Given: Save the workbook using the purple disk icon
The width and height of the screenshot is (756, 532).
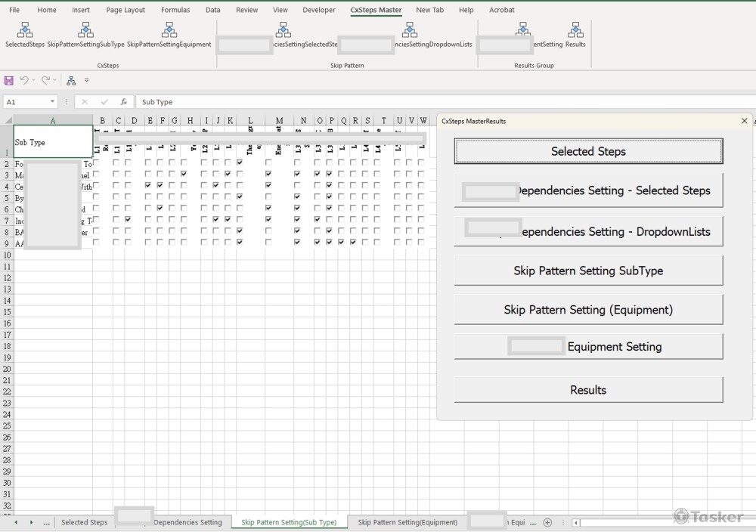Looking at the screenshot, I should click(x=9, y=80).
